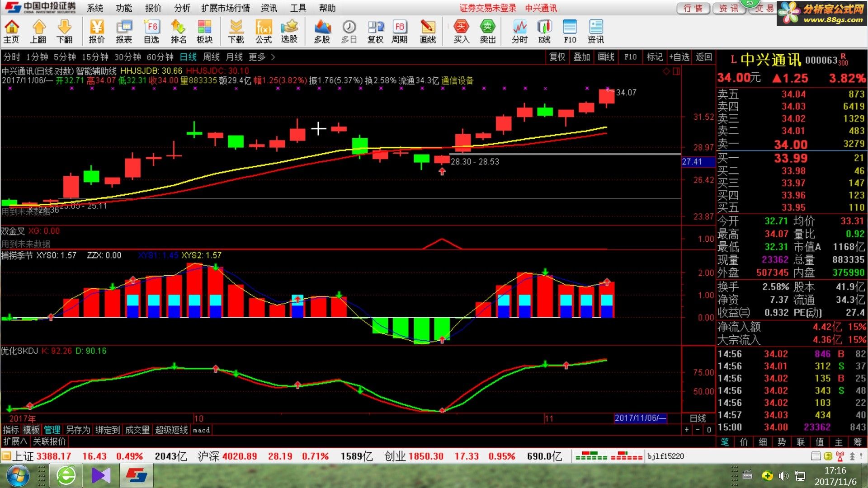The height and width of the screenshot is (488, 868).
Task: Expand the 更多 periods dropdown
Action: [x=262, y=57]
